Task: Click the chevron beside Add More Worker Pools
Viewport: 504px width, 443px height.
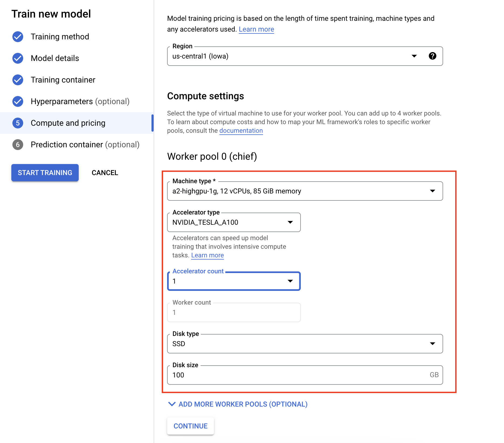Action: (x=172, y=404)
